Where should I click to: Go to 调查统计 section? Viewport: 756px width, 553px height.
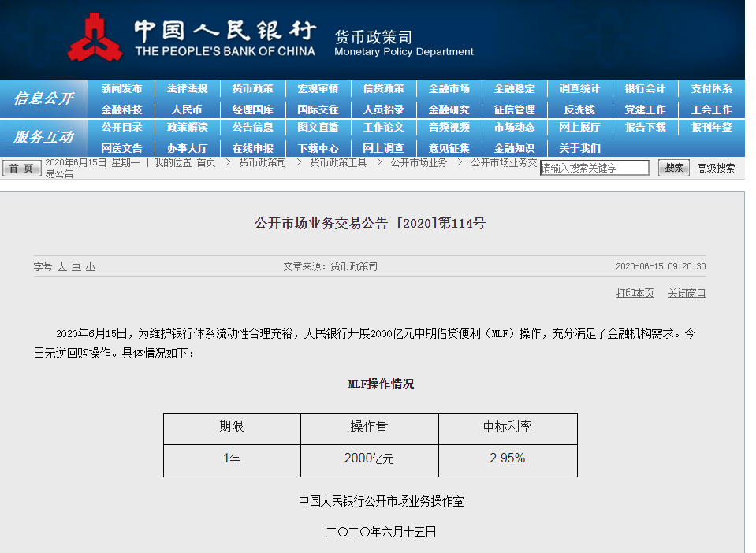579,89
